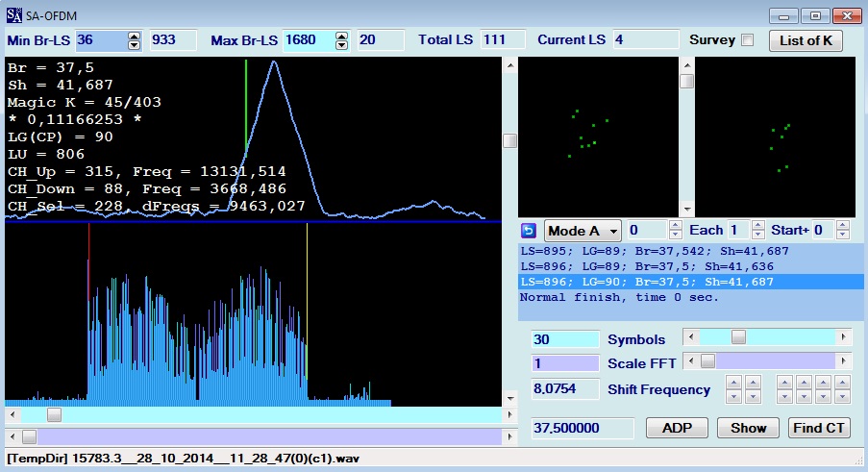Click constellation panel scrollbar down arrow
This screenshot has width=868, height=472.
coord(687,210)
